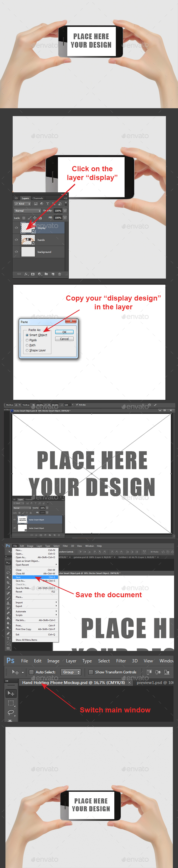Click the lock all padlock icon

(x=40, y=218)
